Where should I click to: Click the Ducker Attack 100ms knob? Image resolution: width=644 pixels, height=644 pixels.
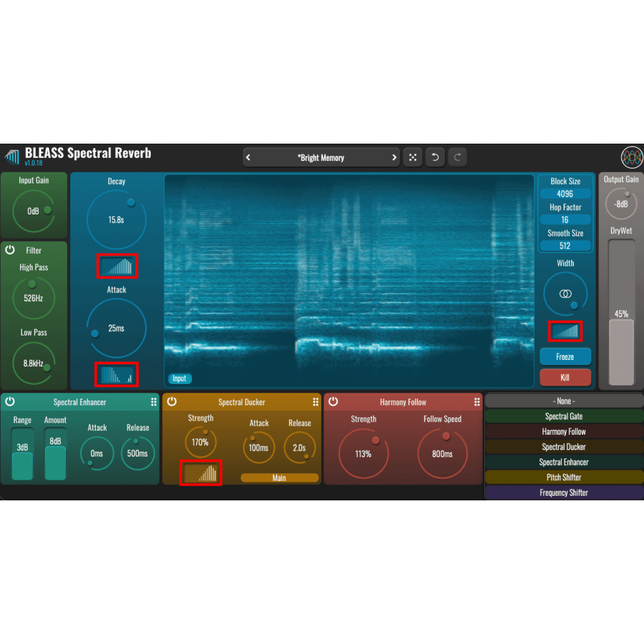tap(259, 448)
